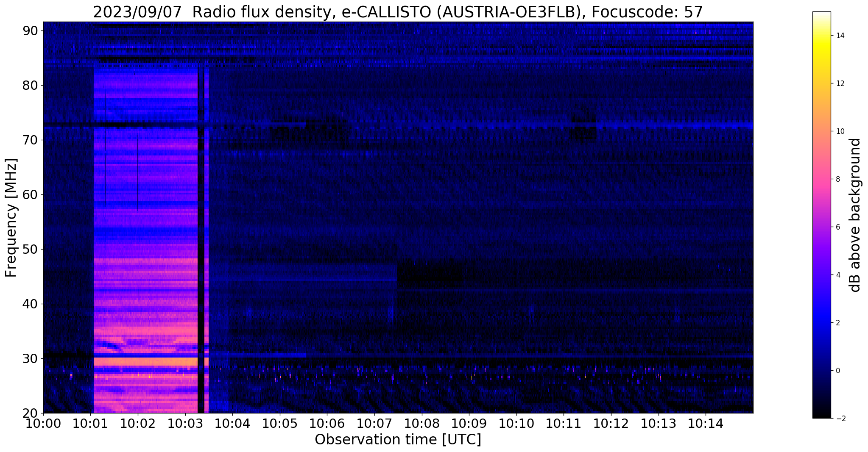This screenshot has height=452, width=868.
Task: Click the 10:10 time tick label
Action: (516, 423)
